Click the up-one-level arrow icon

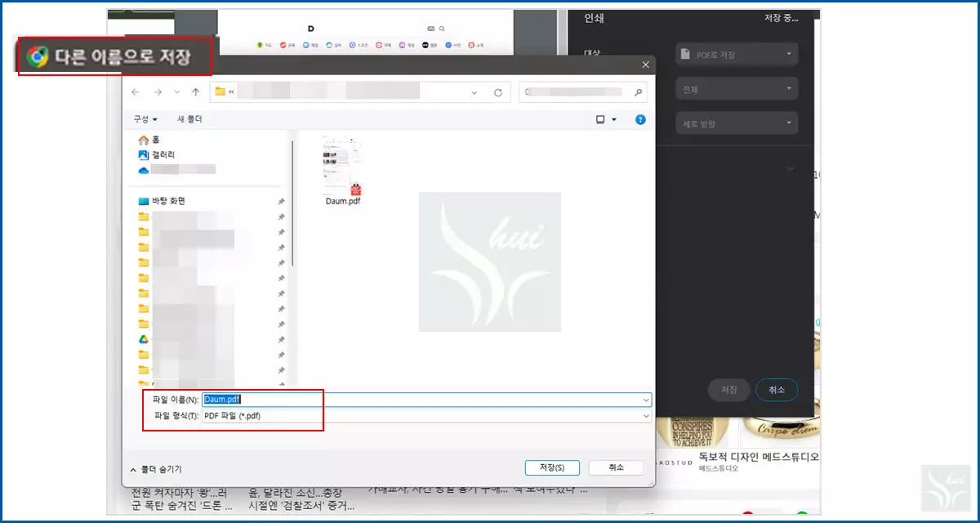195,91
